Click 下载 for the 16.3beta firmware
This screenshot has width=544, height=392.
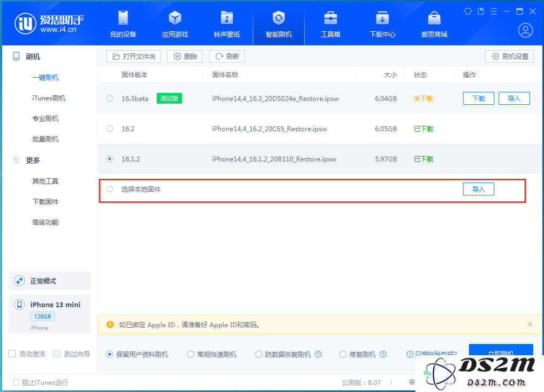[x=479, y=98]
